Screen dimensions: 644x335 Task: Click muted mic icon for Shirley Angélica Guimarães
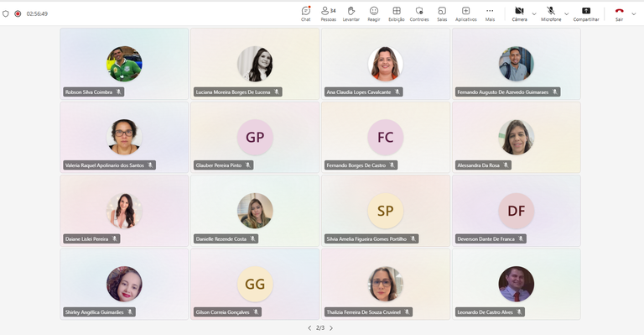(130, 312)
